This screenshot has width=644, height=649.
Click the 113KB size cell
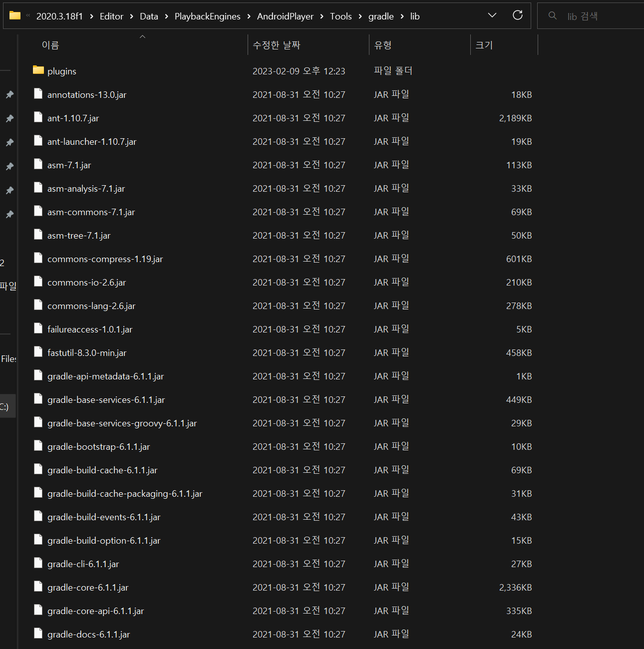(x=519, y=165)
